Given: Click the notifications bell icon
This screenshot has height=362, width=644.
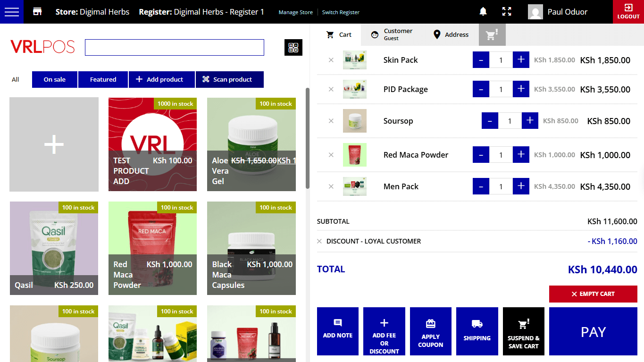Looking at the screenshot, I should (483, 12).
